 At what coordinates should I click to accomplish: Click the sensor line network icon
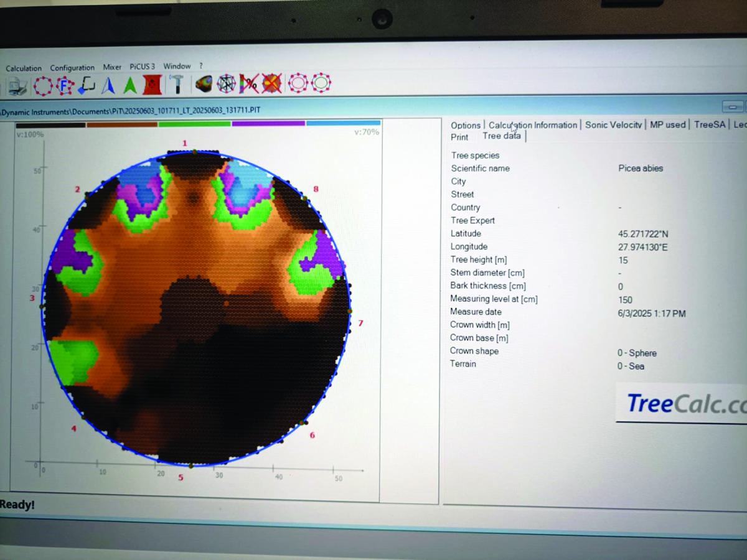click(x=226, y=83)
